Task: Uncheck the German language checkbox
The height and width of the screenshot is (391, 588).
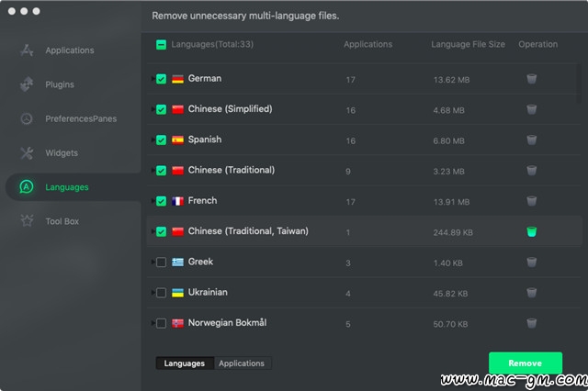Action: point(162,79)
